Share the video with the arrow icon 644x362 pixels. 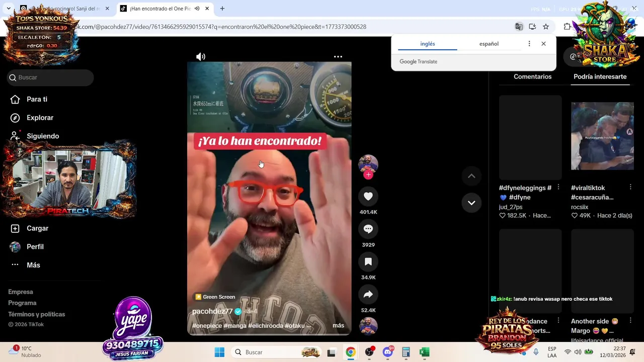[368, 294]
